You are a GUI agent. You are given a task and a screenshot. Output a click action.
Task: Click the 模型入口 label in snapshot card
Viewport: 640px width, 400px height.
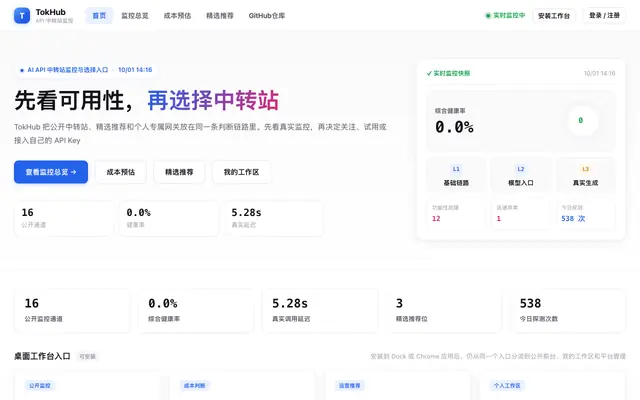(x=520, y=183)
